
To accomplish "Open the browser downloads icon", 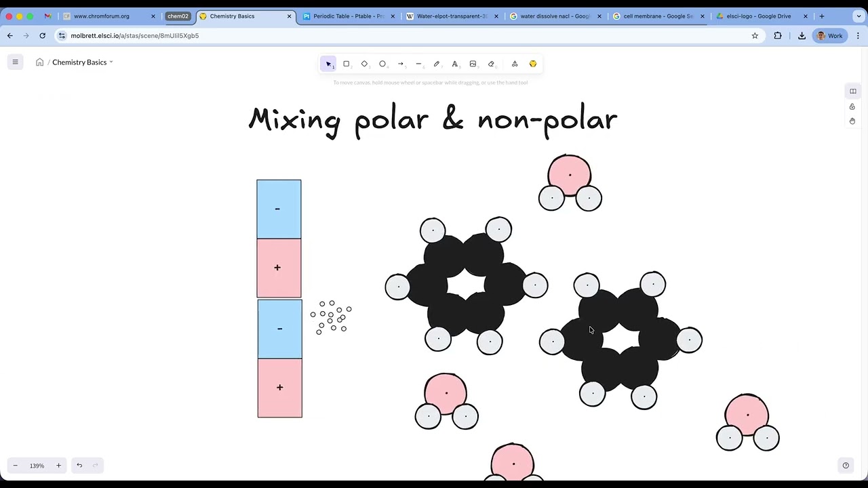I will (x=802, y=36).
